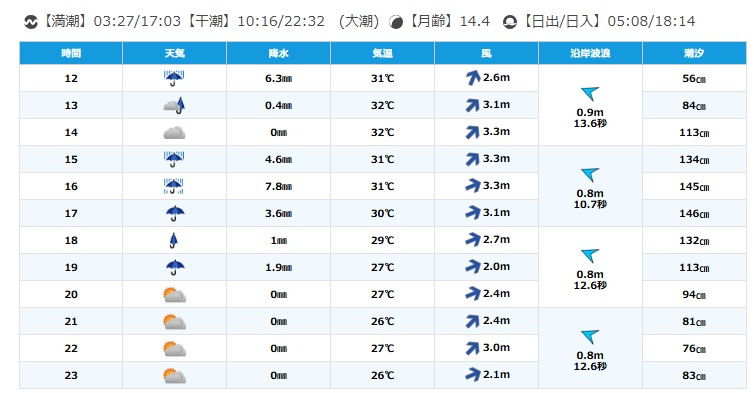754x393 pixels.
Task: Click the cloudy weather icon at 14時
Action: point(174,133)
